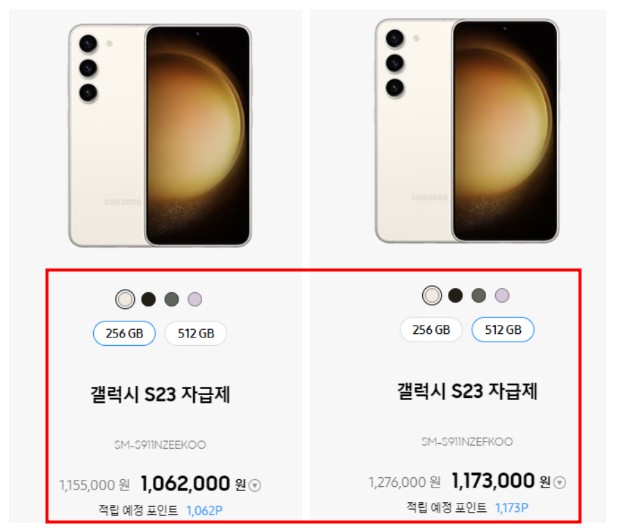The height and width of the screenshot is (532, 621).
Task: Select 256 GB storage on right product
Action: point(431,330)
